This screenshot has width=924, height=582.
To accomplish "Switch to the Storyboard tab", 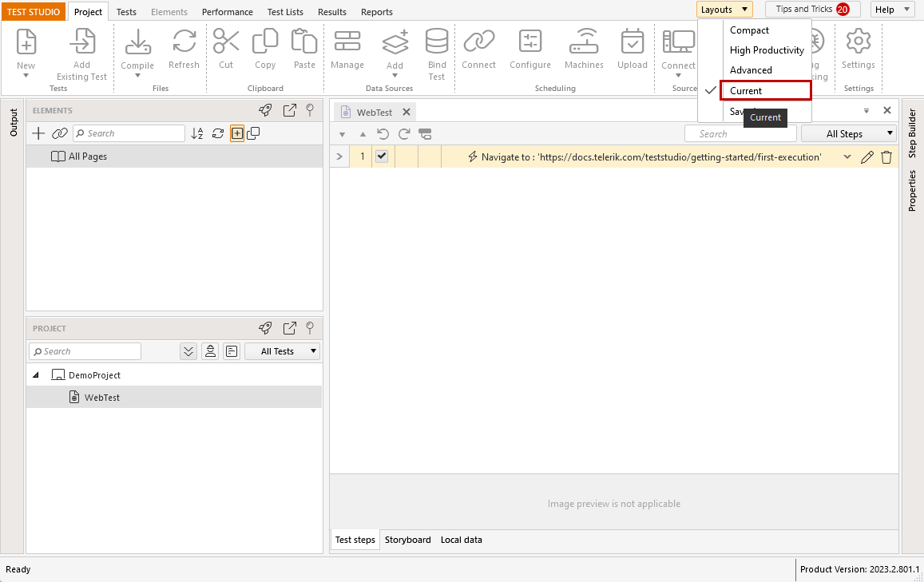I will click(x=408, y=540).
